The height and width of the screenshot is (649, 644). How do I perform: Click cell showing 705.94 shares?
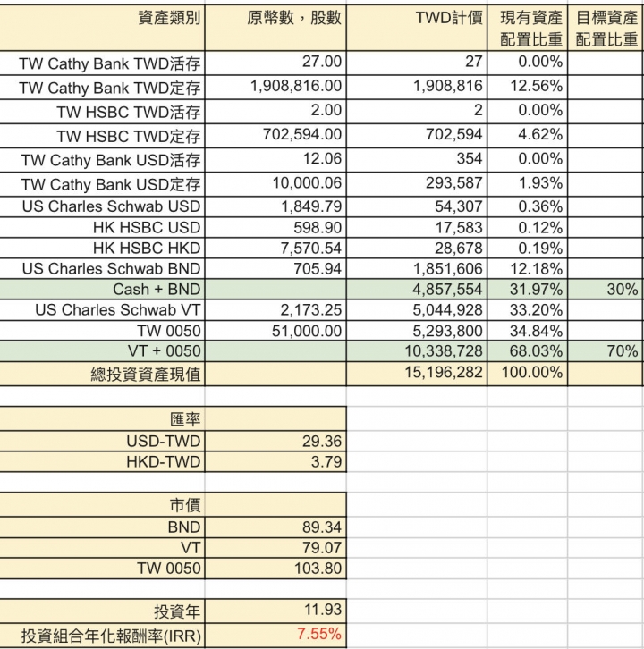275,268
